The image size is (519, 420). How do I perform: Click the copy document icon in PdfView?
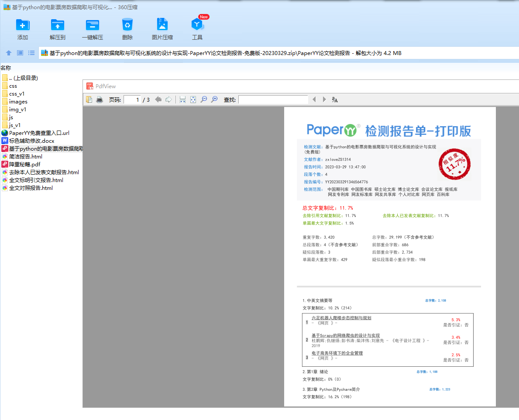pos(89,100)
